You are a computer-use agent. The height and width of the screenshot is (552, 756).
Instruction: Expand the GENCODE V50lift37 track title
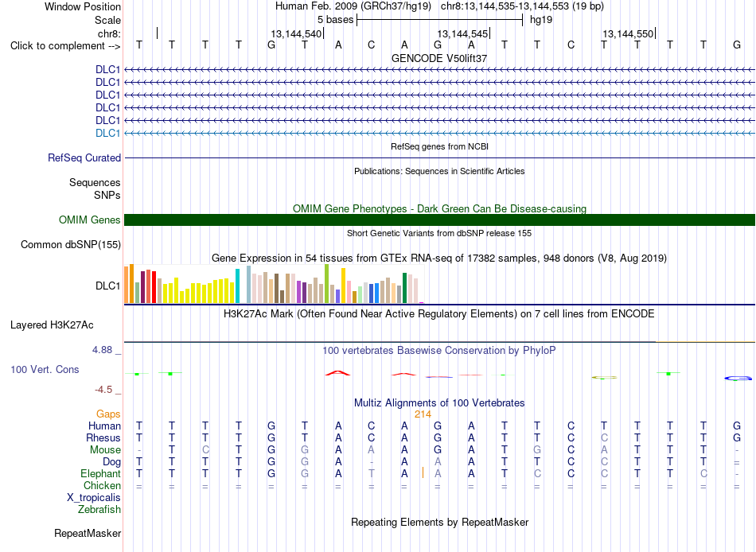point(439,58)
